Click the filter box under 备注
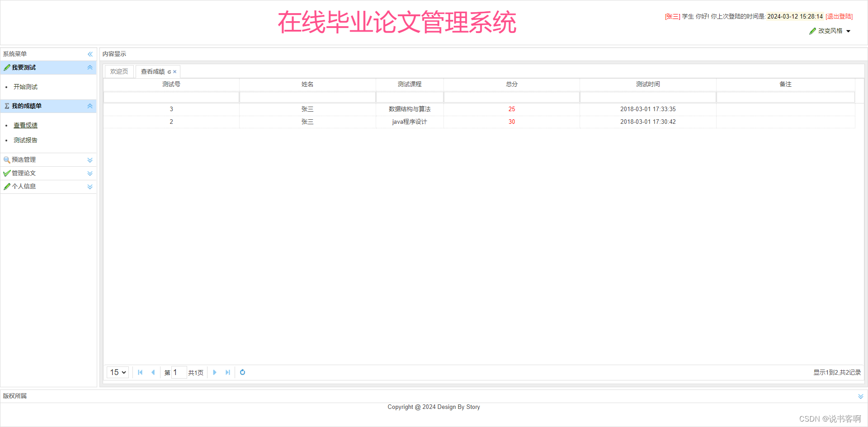This screenshot has height=427, width=868. (786, 97)
